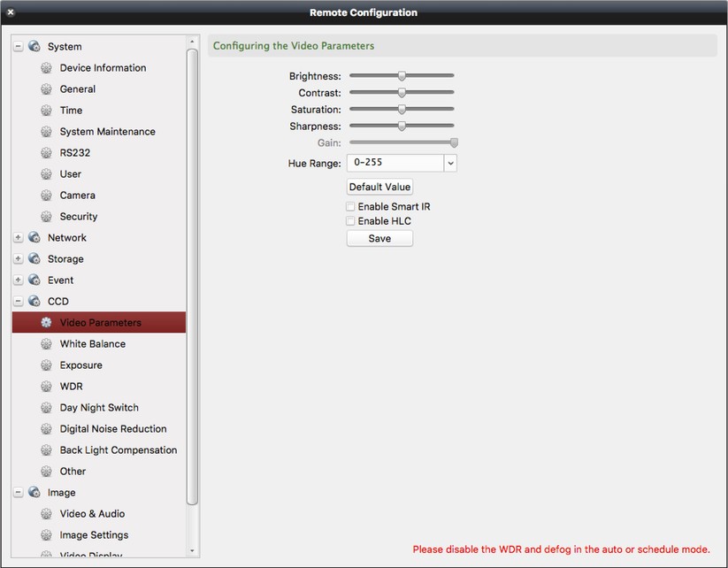The width and height of the screenshot is (728, 568).
Task: Enable HLC
Action: 350,220
